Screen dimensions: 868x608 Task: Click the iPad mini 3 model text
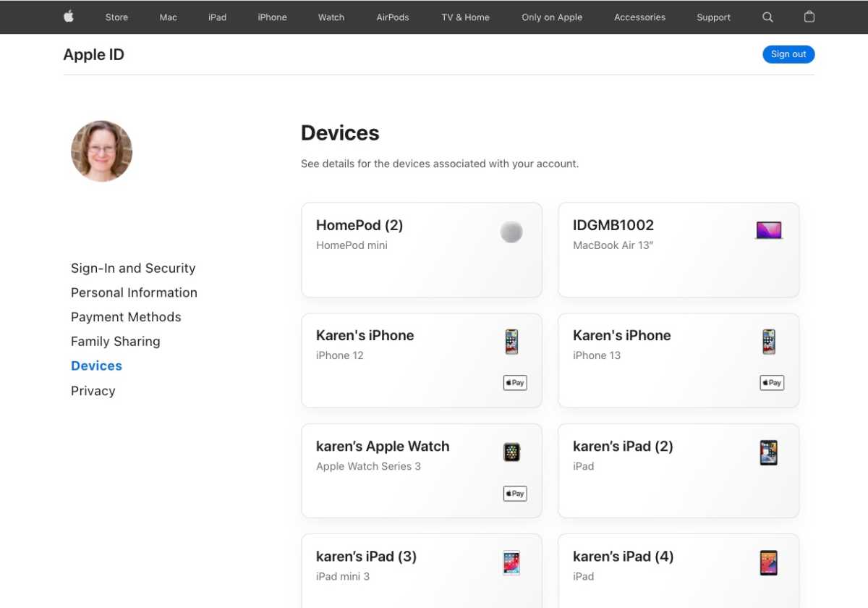(x=343, y=576)
